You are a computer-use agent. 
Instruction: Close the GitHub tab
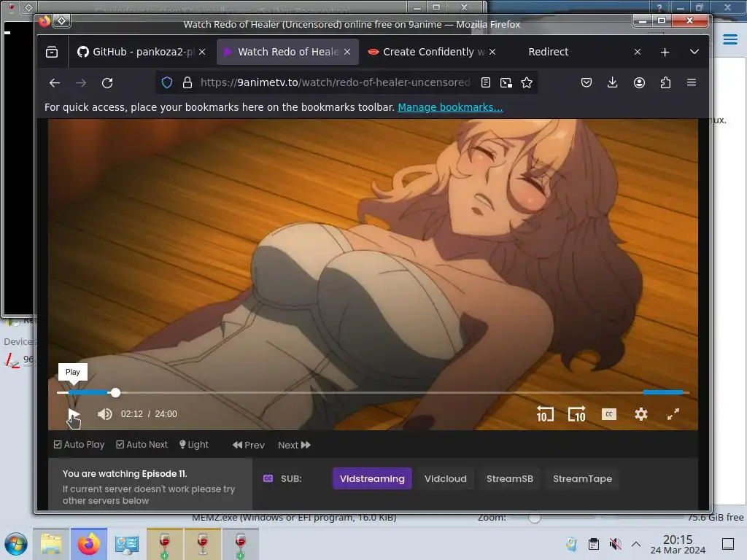click(203, 52)
